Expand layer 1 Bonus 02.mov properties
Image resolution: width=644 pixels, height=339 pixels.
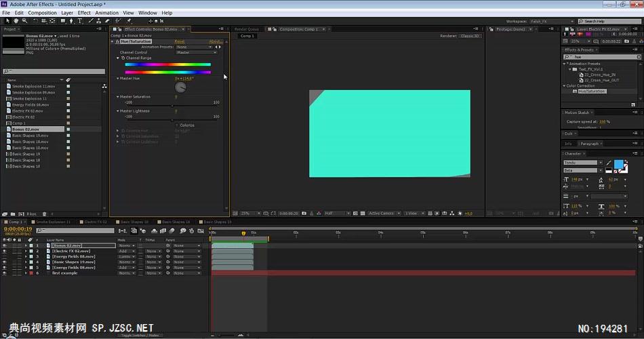click(26, 245)
